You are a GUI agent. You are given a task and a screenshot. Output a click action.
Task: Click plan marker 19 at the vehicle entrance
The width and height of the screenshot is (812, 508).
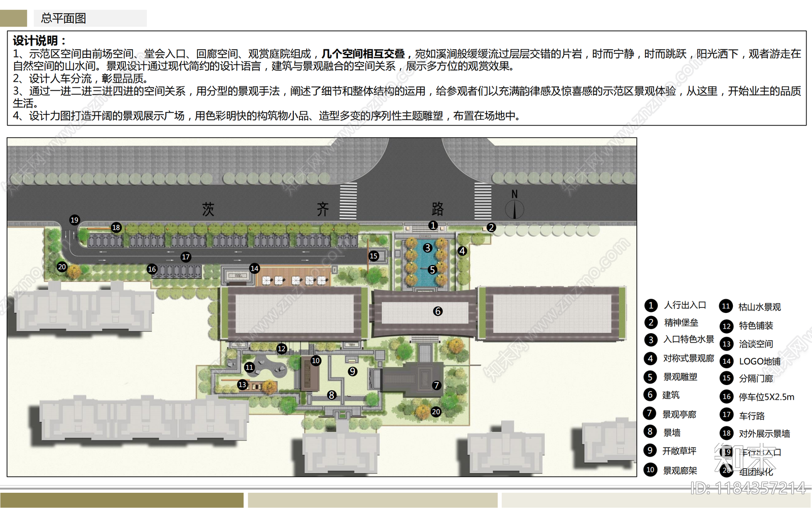75,220
